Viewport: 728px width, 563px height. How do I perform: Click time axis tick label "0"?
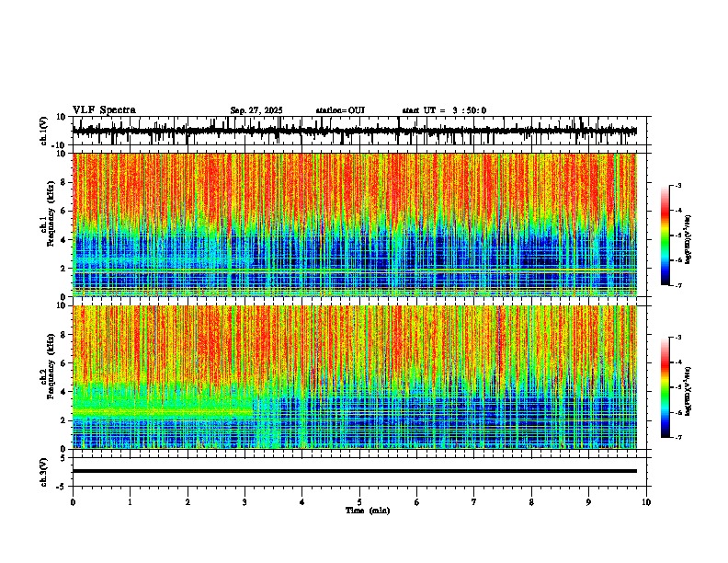coord(73,502)
